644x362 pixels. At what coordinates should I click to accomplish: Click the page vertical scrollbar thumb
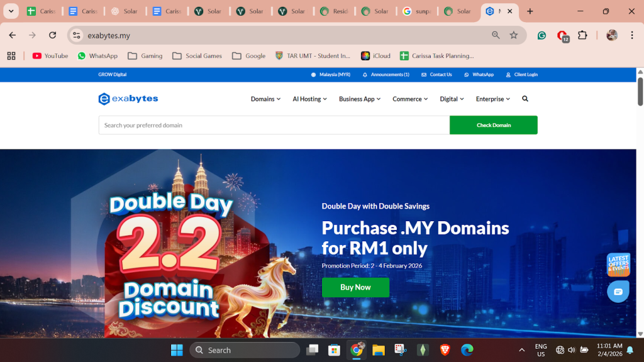coord(640,91)
